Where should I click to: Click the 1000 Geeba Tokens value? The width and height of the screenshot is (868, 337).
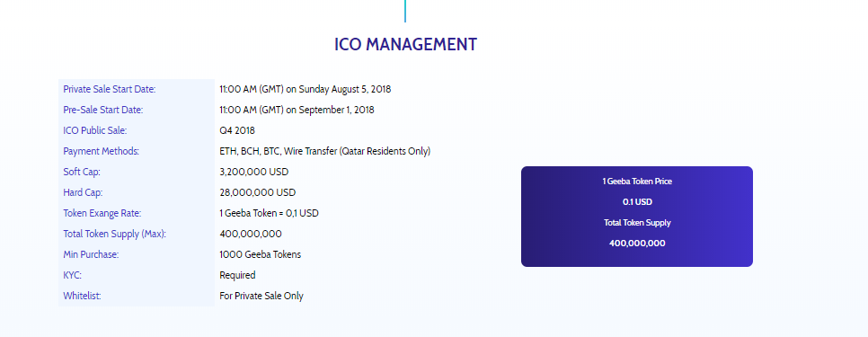click(x=261, y=254)
